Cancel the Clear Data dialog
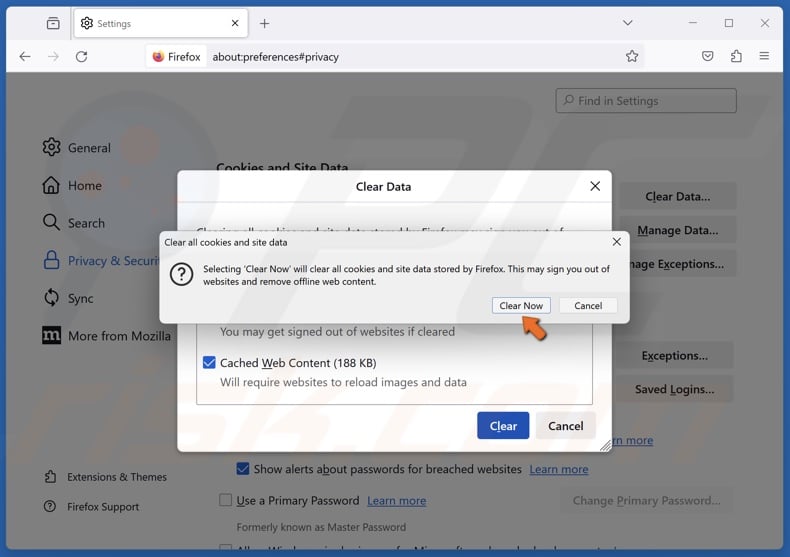The width and height of the screenshot is (790, 557). click(x=565, y=426)
